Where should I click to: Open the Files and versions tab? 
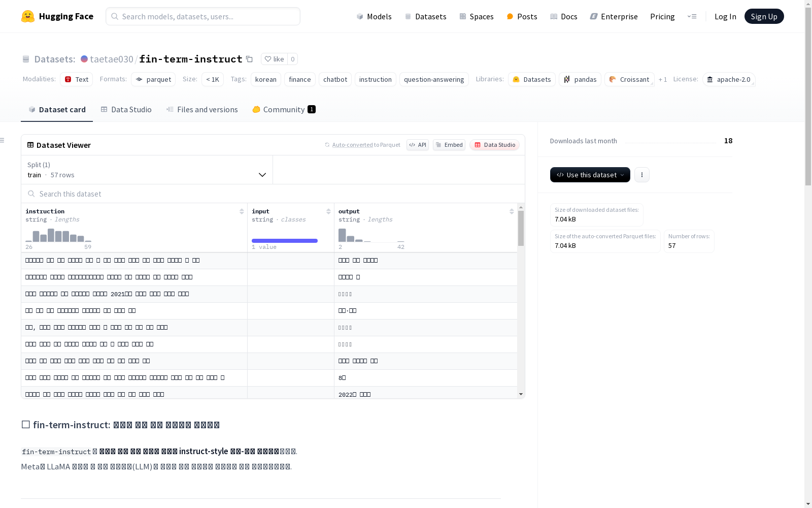click(202, 109)
